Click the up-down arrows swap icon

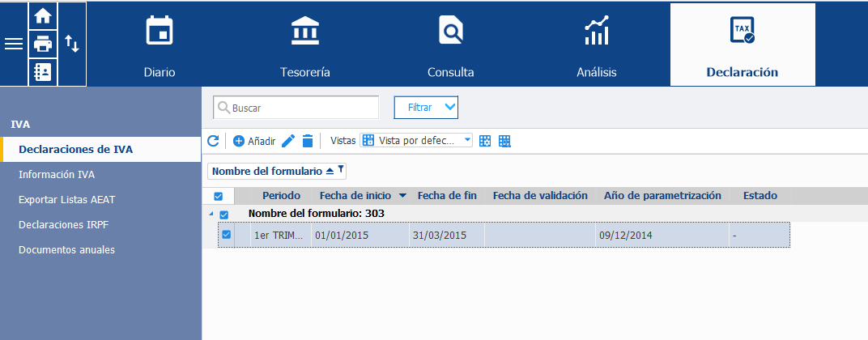click(x=72, y=43)
